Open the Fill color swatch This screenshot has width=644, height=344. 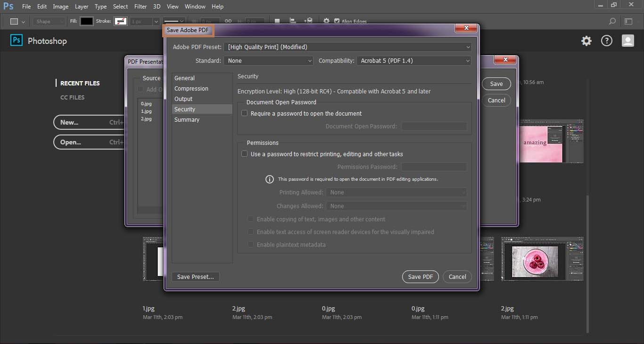point(87,21)
